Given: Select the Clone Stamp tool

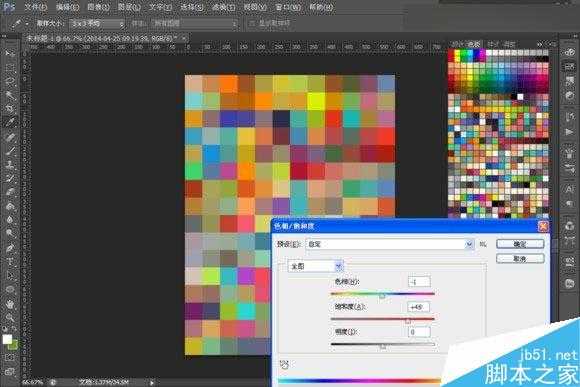Looking at the screenshot, I should [x=10, y=164].
